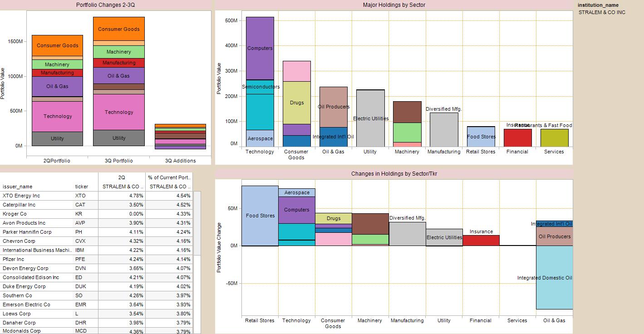
Task: Select Services label on Changes in Holdings axis
Action: (517, 320)
